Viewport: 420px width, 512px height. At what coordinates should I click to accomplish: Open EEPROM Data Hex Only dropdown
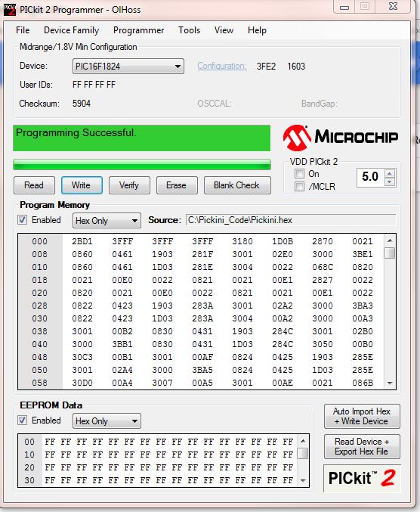coord(107,421)
